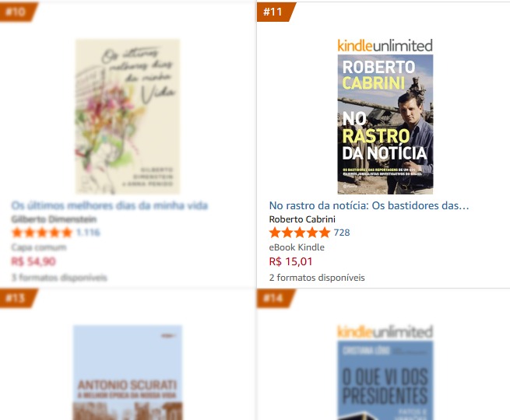The image size is (510, 420).
Task: Click Kindle Unlimited logo above Roberto Cabrini book
Action: pyautogui.click(x=385, y=46)
